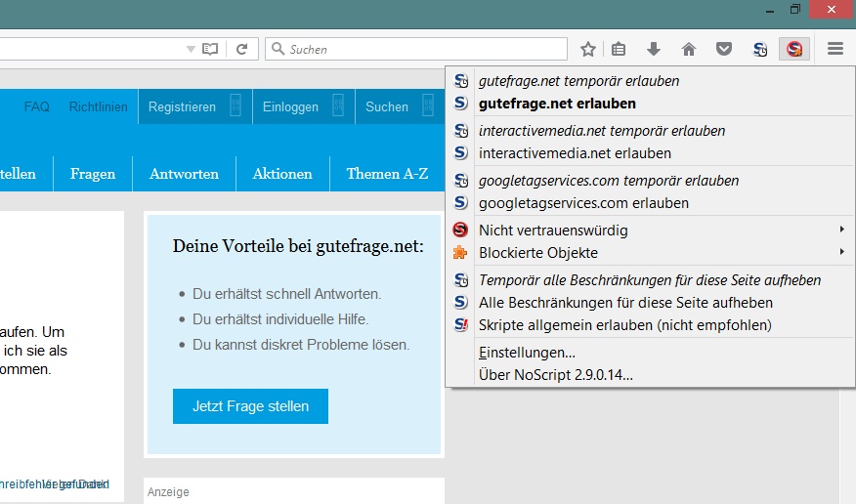
Task: Go to the Firefox home page icon
Action: click(689, 49)
